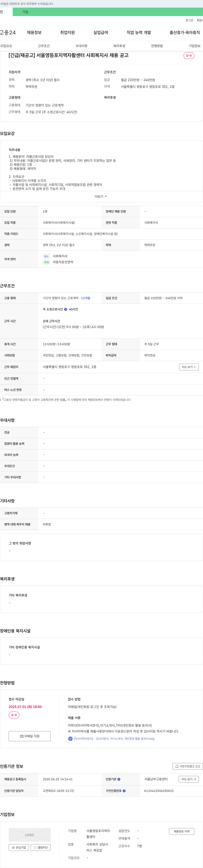The height and width of the screenshot is (868, 203).
Task: Download the 자사이력서양식 hwp attachment
Action: point(114,739)
